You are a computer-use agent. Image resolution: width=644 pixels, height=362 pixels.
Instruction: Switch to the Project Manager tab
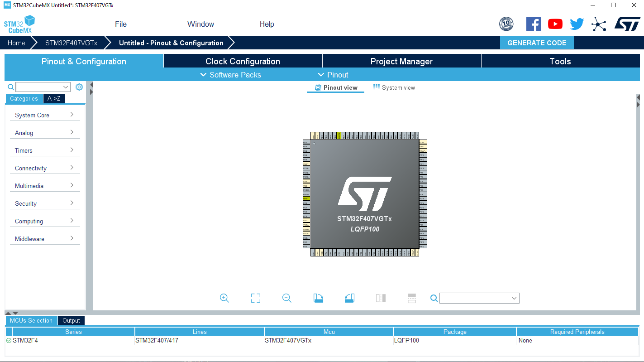tap(401, 61)
